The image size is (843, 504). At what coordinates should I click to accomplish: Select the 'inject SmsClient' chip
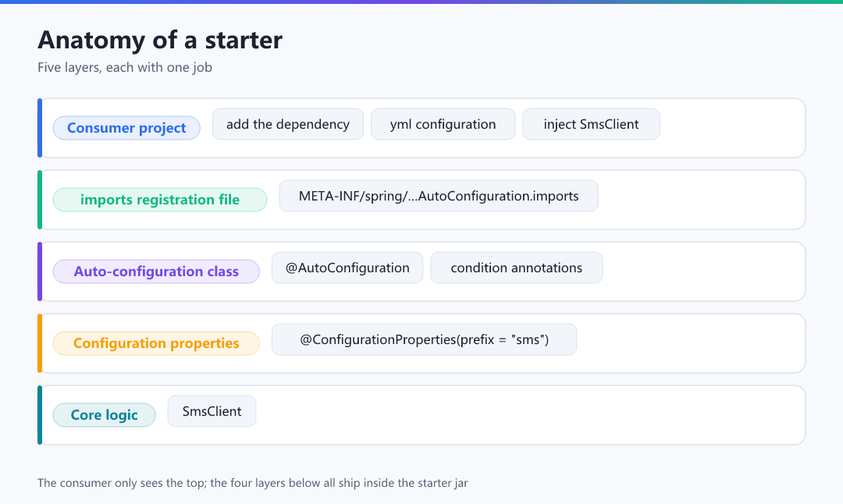tap(591, 124)
